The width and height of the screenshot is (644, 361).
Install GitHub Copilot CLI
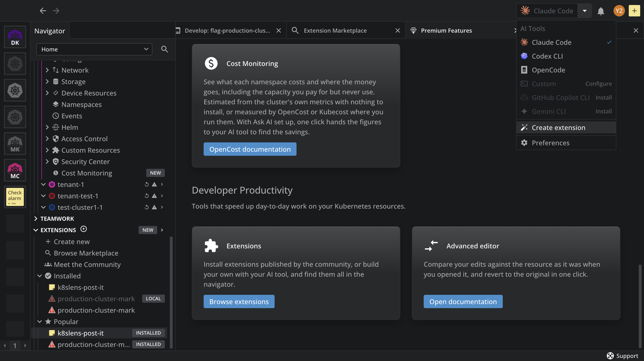[x=604, y=97]
